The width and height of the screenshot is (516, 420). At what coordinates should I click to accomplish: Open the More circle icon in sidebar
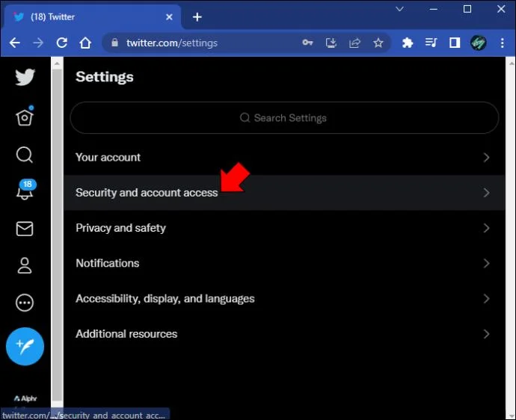coord(25,303)
